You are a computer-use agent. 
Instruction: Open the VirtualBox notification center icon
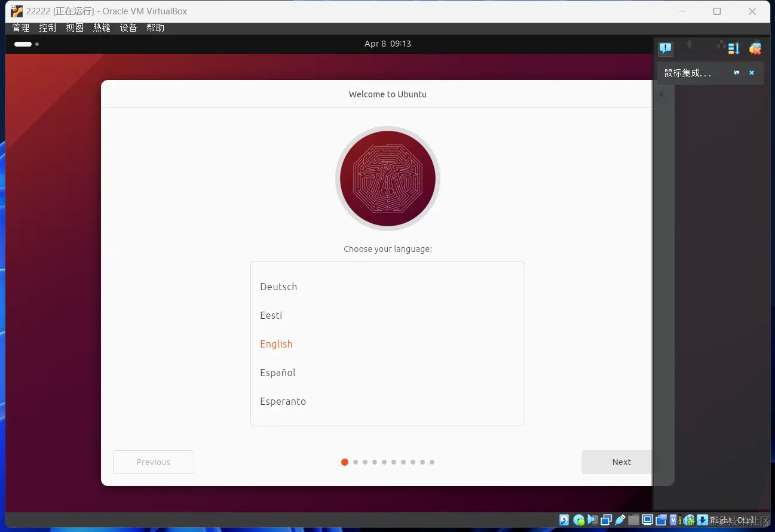[666, 48]
